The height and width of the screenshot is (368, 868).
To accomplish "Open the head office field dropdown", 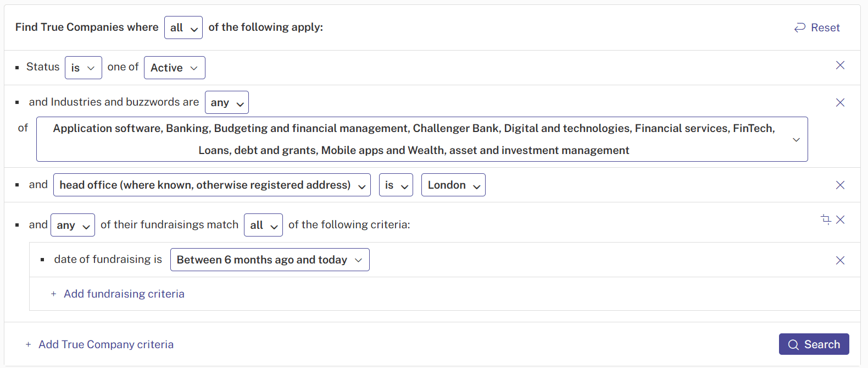I will click(212, 185).
